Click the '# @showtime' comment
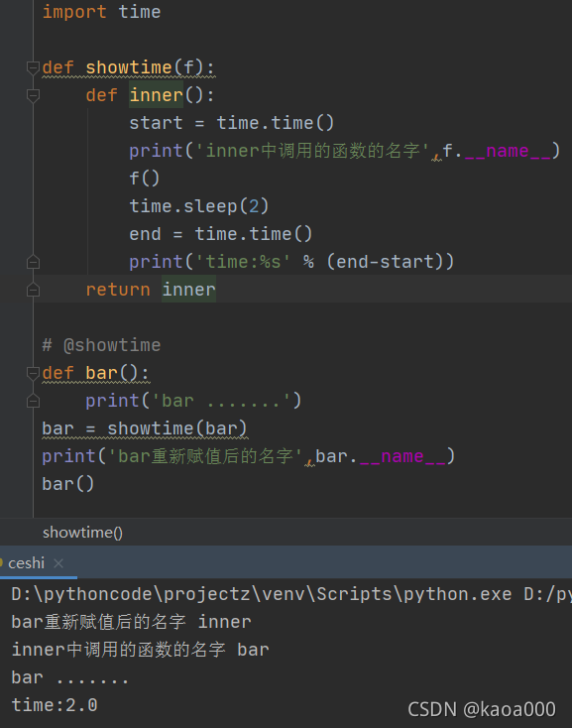The width and height of the screenshot is (572, 728). pyautogui.click(x=101, y=345)
